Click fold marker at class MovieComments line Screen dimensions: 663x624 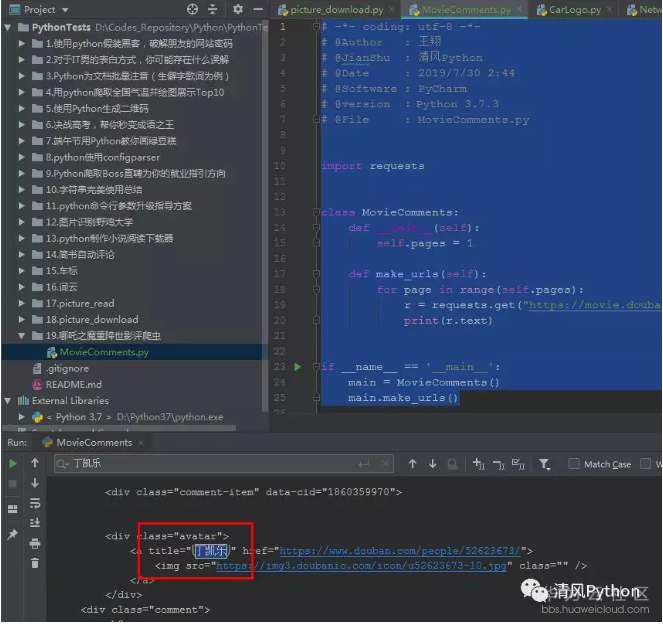(316, 212)
